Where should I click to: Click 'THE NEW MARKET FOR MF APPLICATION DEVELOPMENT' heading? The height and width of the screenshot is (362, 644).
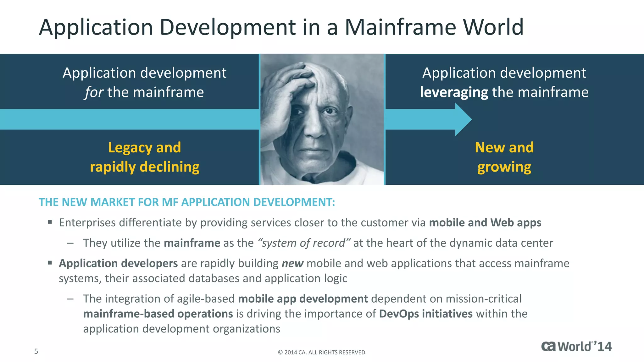coord(187,202)
